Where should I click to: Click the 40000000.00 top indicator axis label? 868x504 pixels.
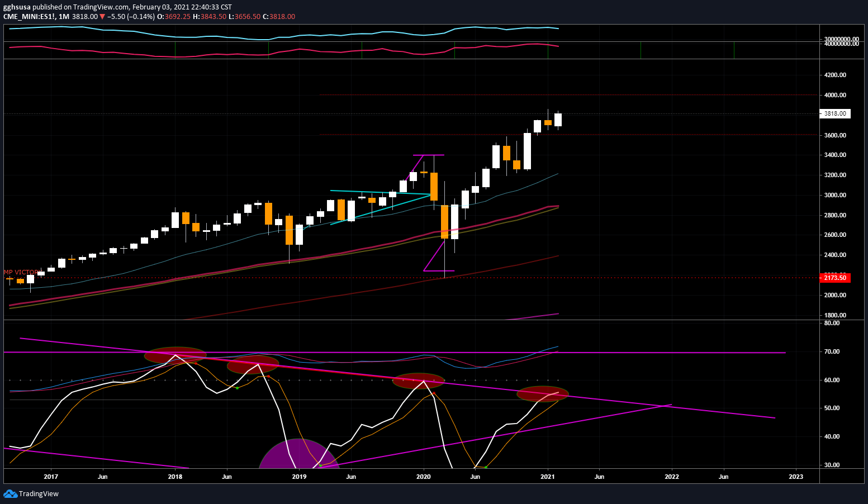(x=841, y=44)
